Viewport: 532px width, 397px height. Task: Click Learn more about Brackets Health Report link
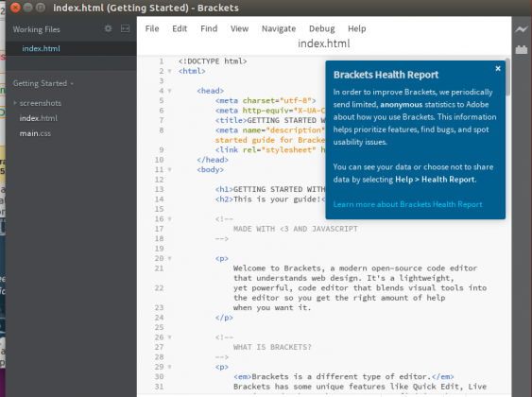click(x=407, y=204)
